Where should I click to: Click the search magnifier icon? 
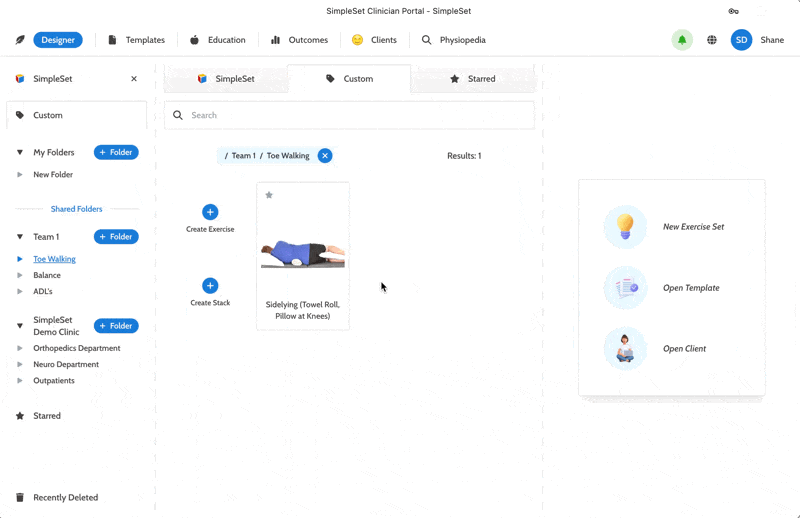tap(178, 115)
